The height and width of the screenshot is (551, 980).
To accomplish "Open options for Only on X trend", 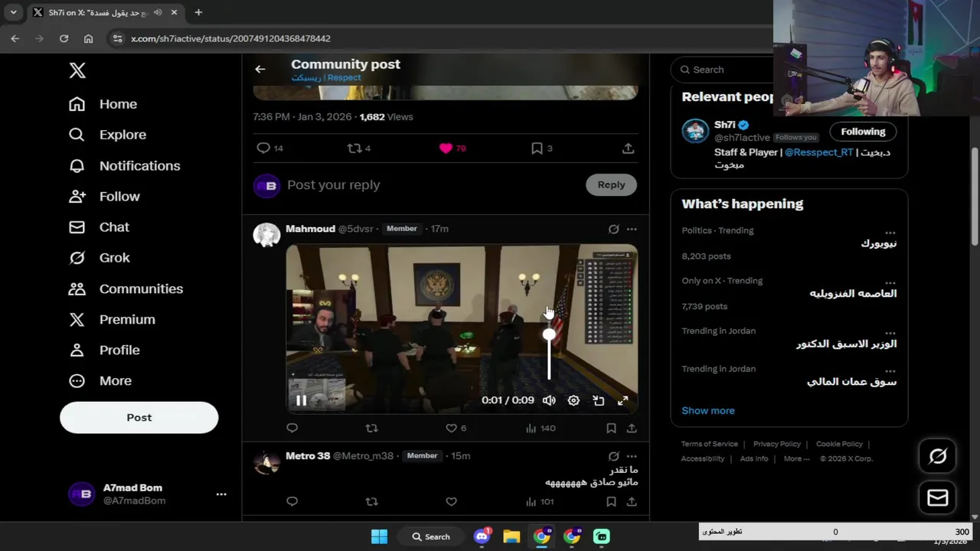I will click(x=890, y=282).
